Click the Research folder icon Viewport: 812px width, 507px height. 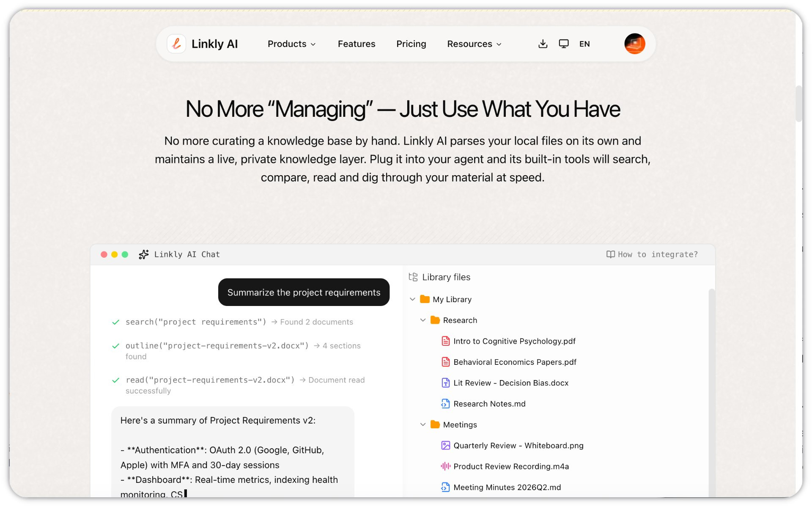pyautogui.click(x=435, y=320)
